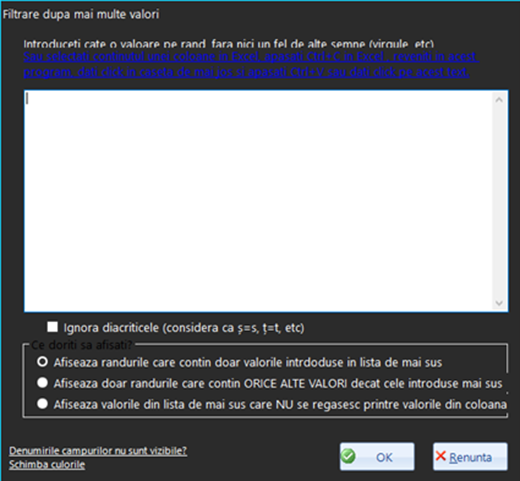Open the 'Schimba culorile' link
520x481 pixels.
[x=47, y=465]
